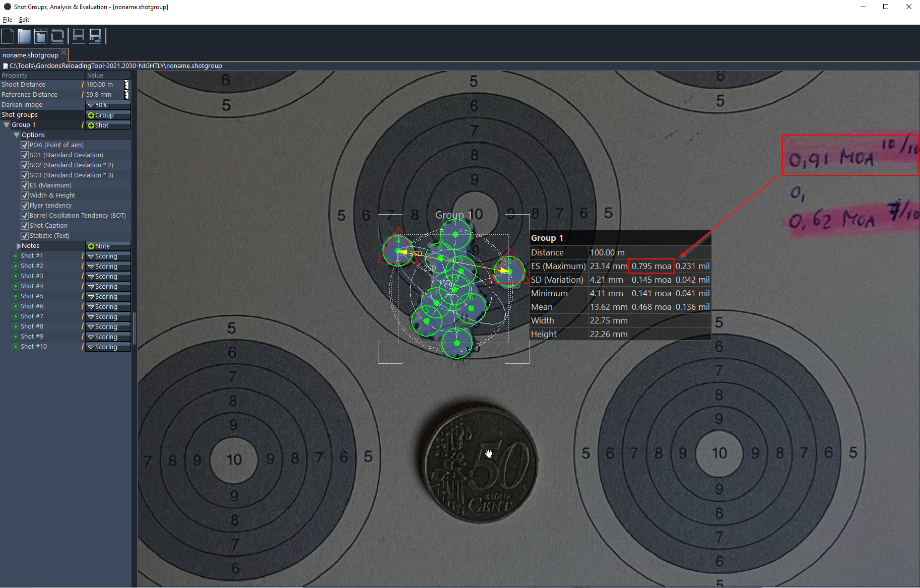Close the noname.shotgroup tab
The image size is (920, 588).
(64, 53)
